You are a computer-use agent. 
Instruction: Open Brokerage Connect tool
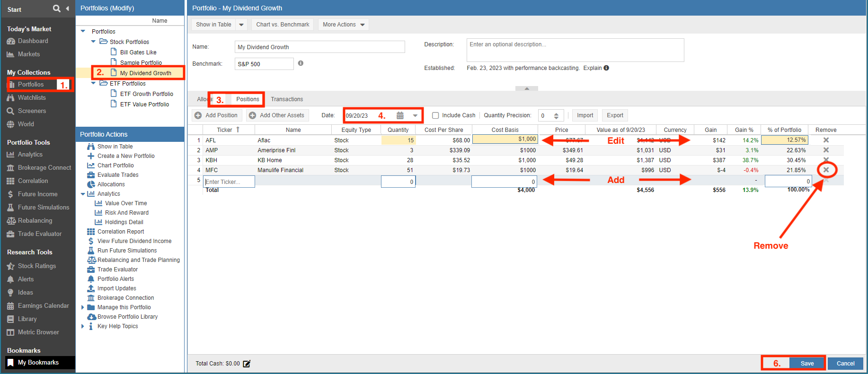click(44, 168)
